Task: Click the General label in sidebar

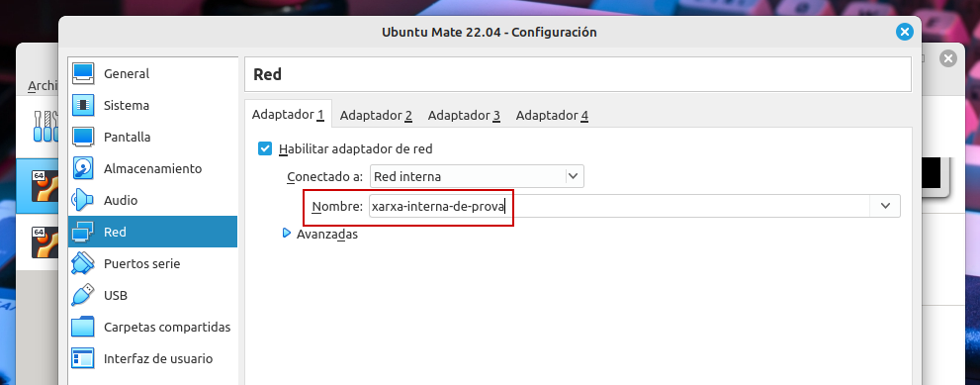Action: click(x=127, y=73)
